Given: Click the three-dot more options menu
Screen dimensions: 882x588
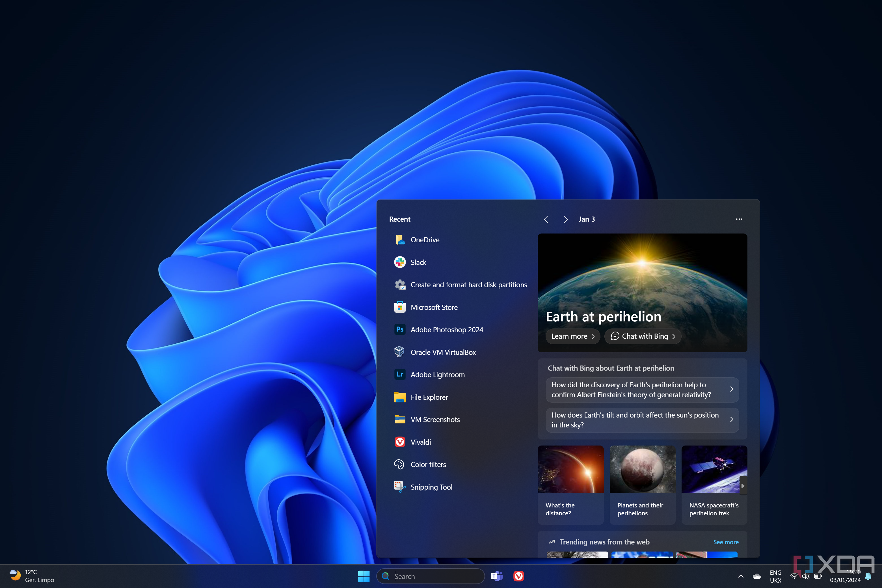Looking at the screenshot, I should point(740,219).
